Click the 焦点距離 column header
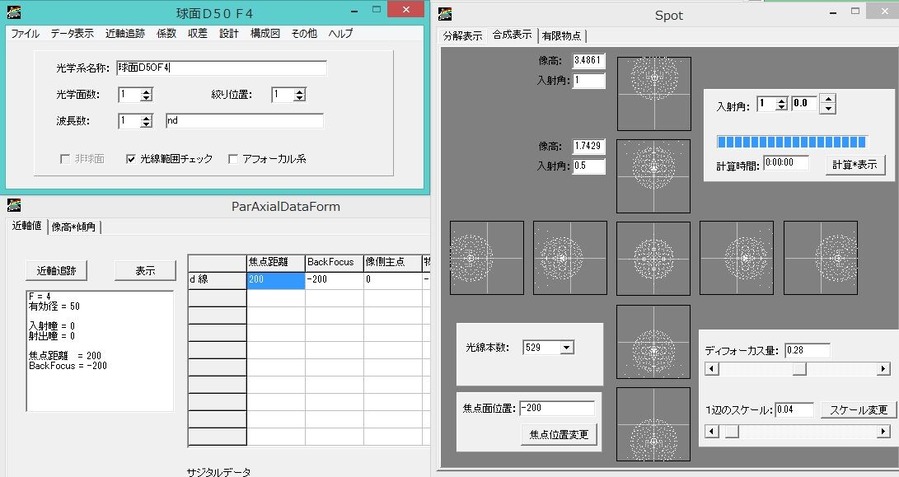 (276, 263)
